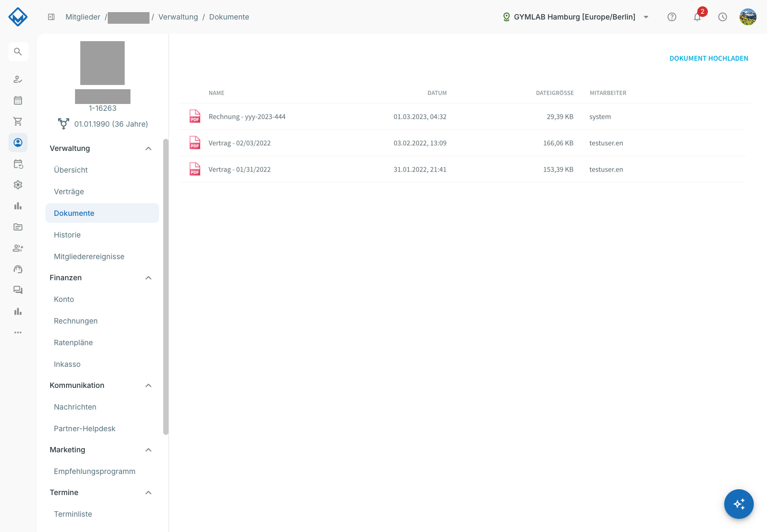Click the PDF icon of Rechnung yyy-2023-444
The width and height of the screenshot is (767, 532).
(x=195, y=116)
